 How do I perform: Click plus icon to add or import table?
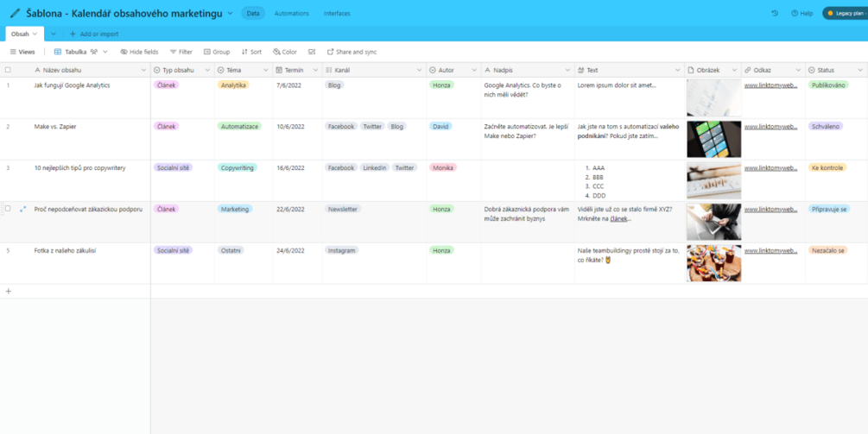[x=73, y=34]
